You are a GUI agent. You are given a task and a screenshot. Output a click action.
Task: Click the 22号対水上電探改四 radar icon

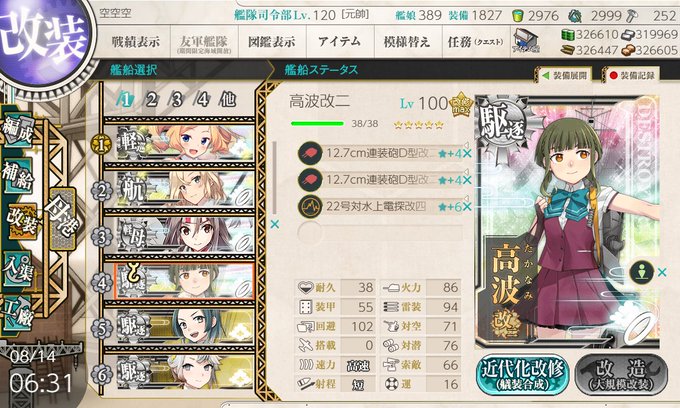[310, 206]
